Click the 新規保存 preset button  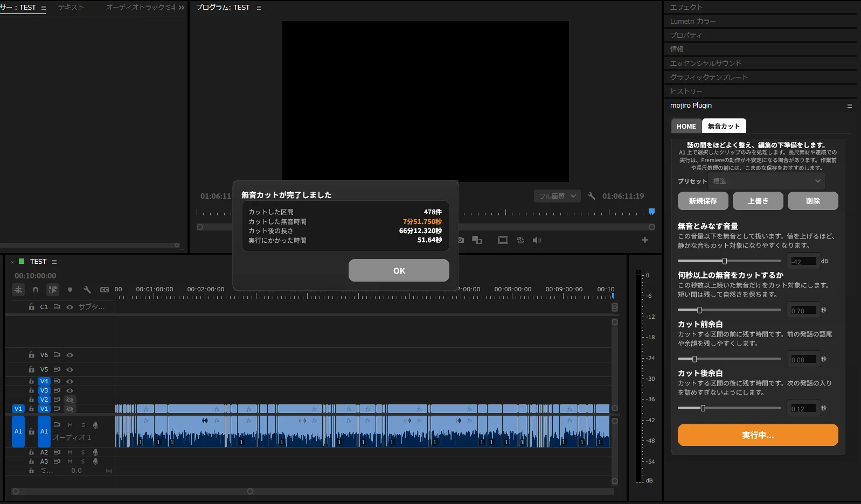coord(703,201)
